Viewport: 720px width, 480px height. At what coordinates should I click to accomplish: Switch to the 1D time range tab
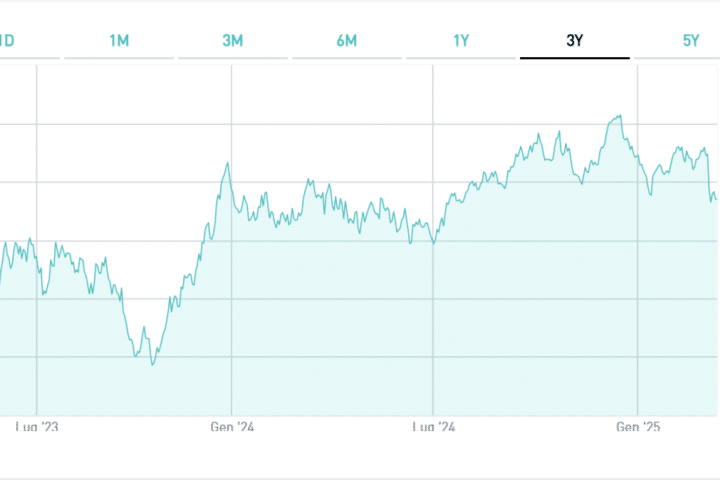6,41
